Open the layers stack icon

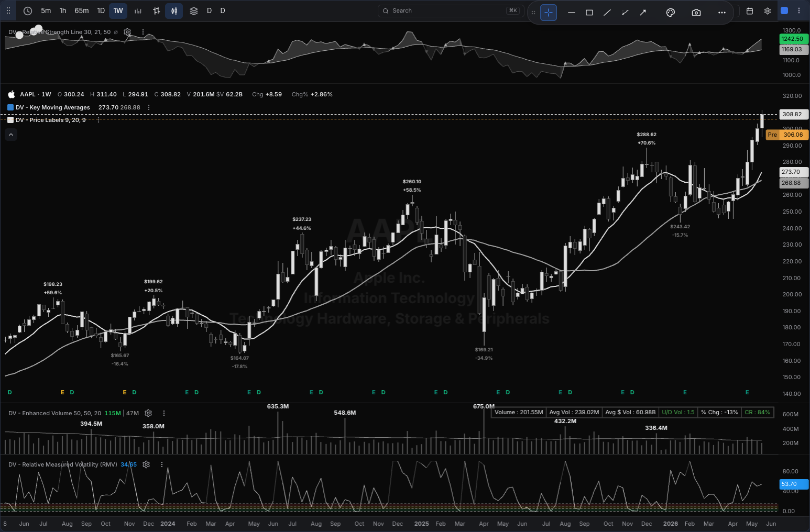pyautogui.click(x=194, y=10)
